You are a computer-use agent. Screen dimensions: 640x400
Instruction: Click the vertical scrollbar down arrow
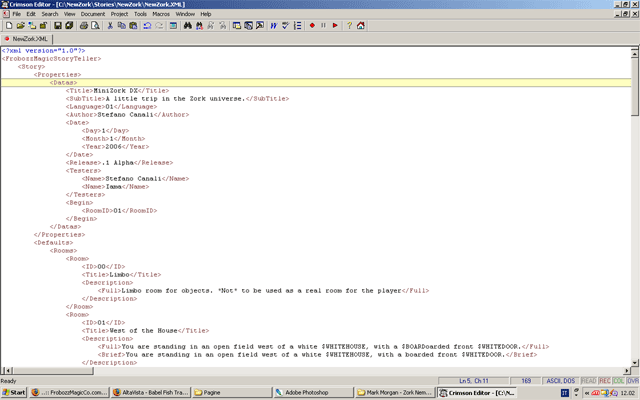pos(635,362)
